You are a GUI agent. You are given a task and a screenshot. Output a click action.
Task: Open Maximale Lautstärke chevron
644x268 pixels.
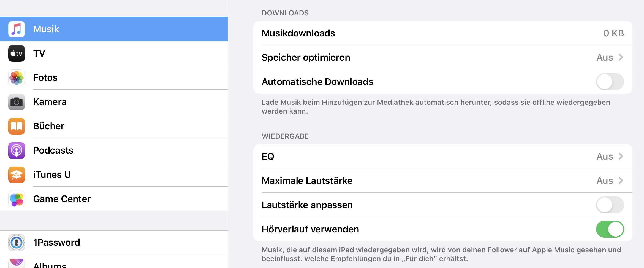tap(621, 181)
